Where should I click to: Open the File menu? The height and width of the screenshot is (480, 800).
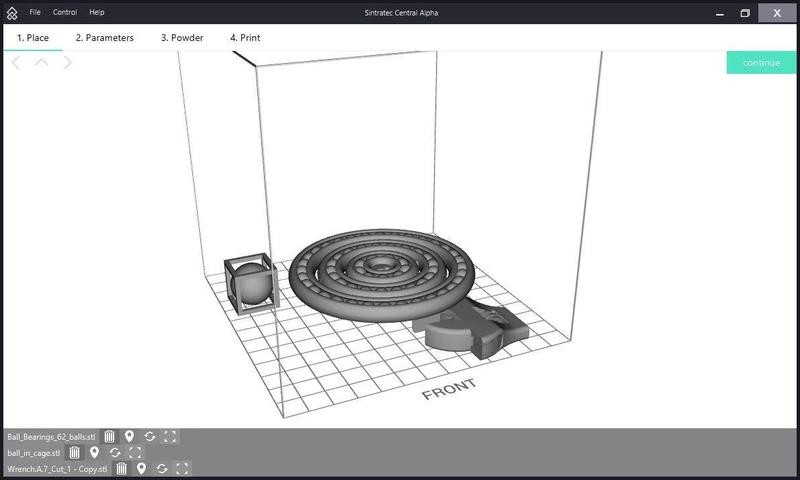click(35, 12)
